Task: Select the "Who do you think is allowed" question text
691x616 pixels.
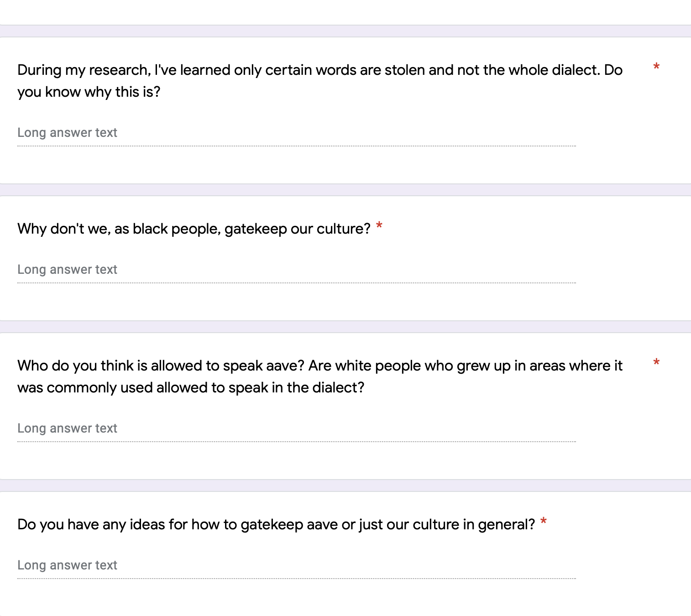Action: (x=320, y=376)
